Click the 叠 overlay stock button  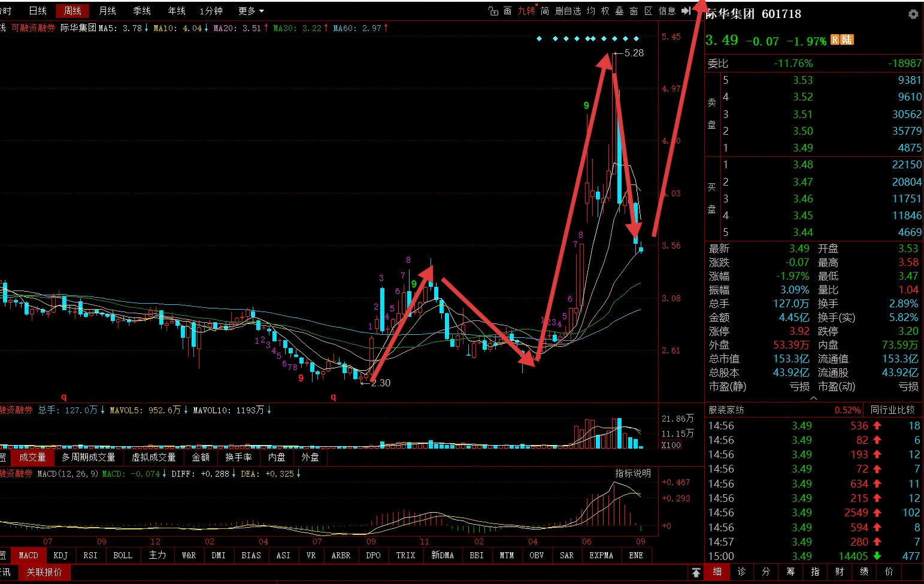[x=620, y=11]
